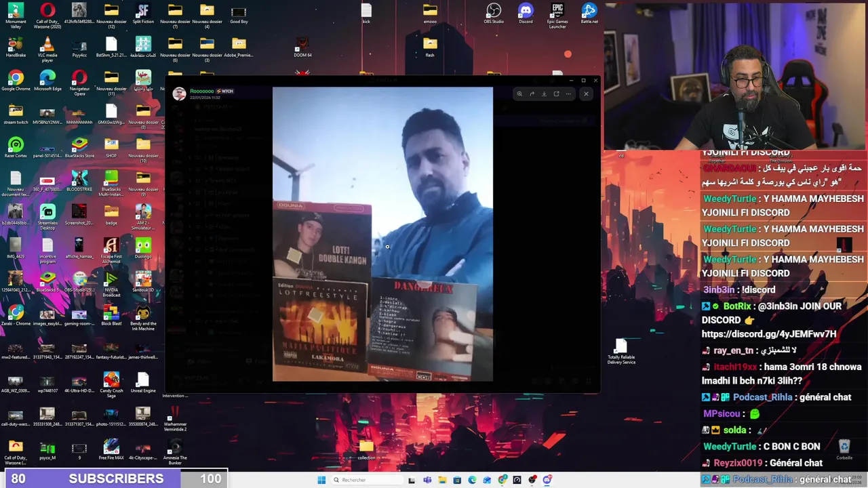
Task: Launch Battle.net desktop shortcut
Action: click(589, 14)
